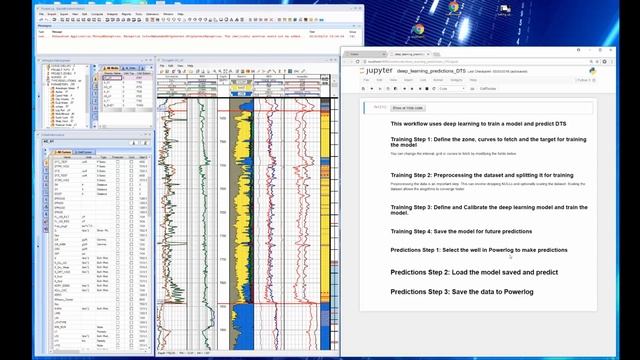
Task: Select the 'Training Step 4: Save the model' heading
Action: [461, 231]
